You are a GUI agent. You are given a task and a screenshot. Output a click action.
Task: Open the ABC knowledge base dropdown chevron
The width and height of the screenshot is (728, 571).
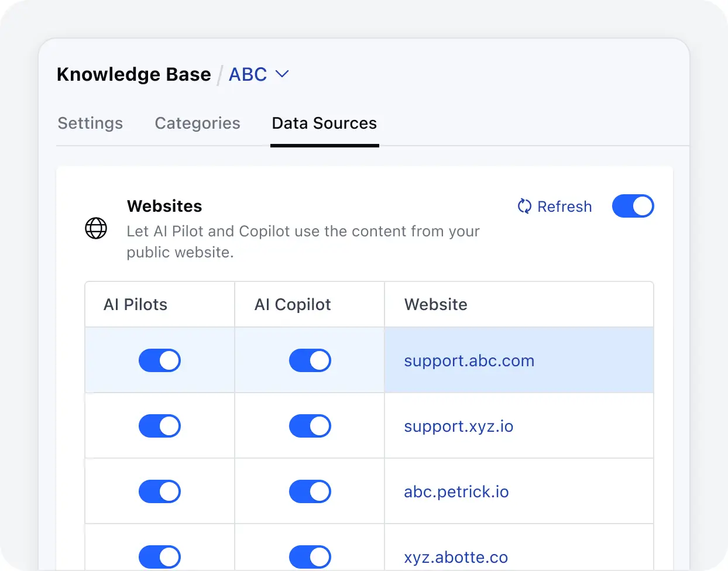point(282,74)
